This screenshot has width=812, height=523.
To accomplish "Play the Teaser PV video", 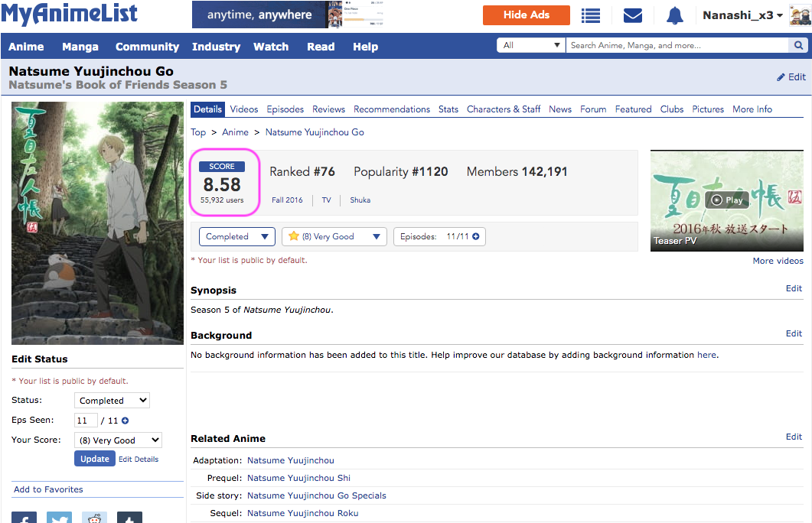I will (x=726, y=200).
